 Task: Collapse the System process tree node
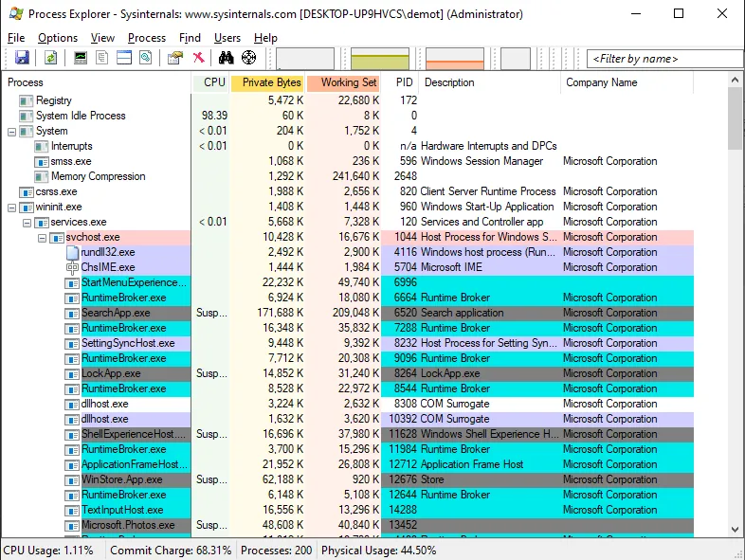click(12, 132)
